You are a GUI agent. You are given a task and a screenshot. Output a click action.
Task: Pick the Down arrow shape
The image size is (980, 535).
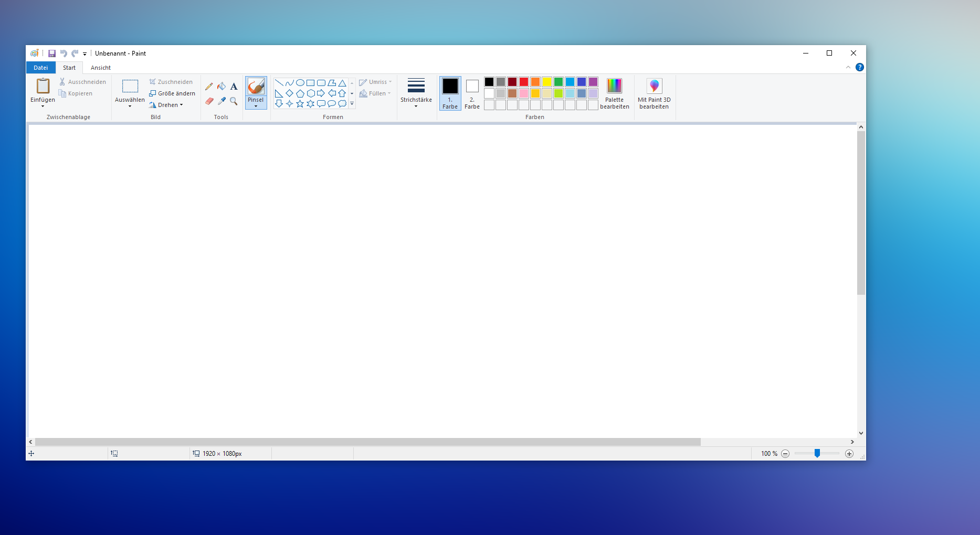click(279, 104)
